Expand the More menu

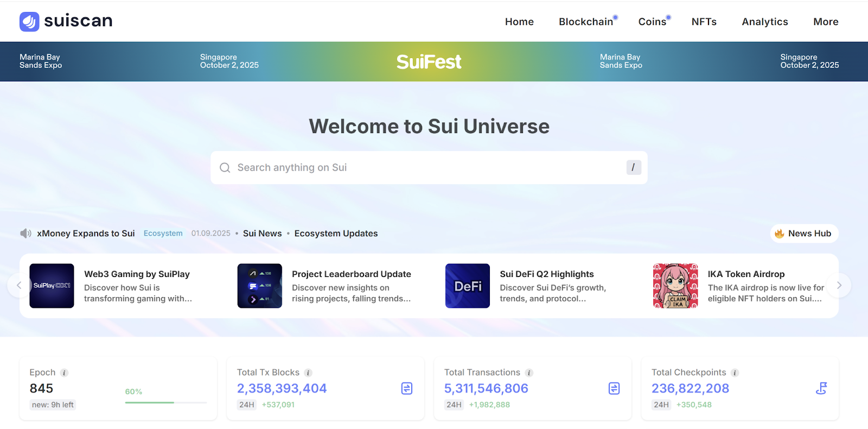[x=826, y=22]
